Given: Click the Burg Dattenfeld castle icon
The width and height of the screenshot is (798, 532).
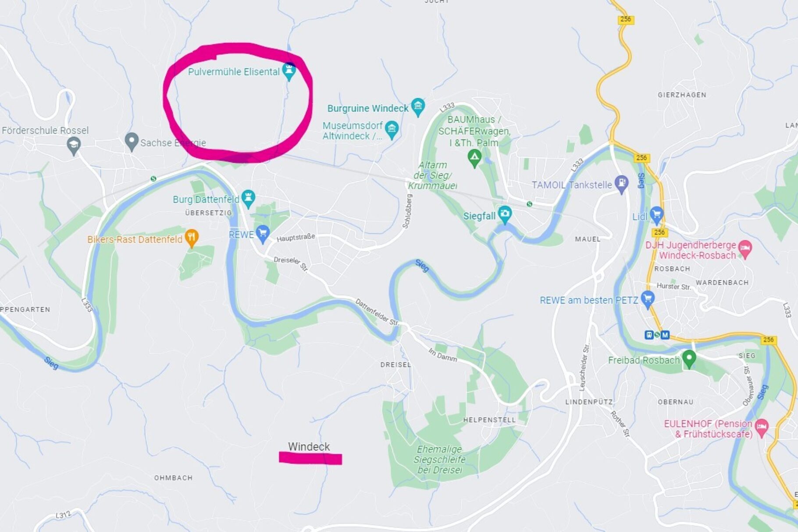Looking at the screenshot, I should [x=249, y=199].
